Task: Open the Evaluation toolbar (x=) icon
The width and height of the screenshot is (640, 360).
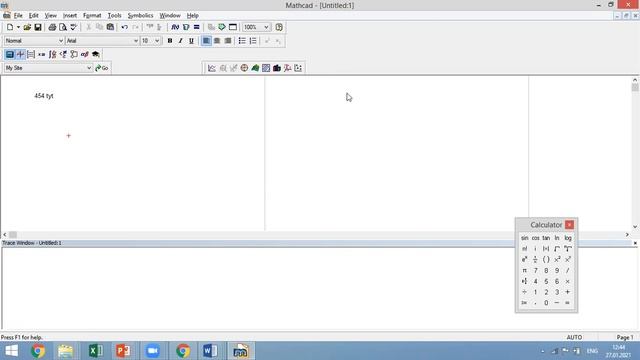Action: click(42, 54)
